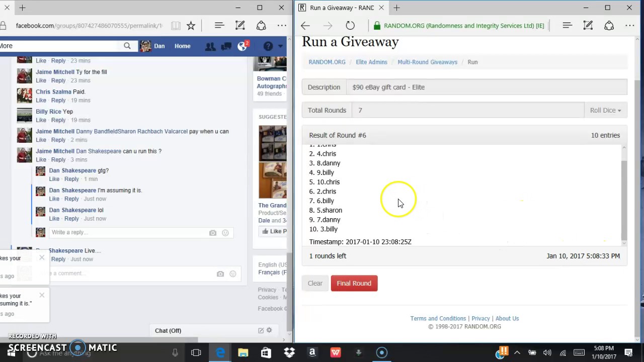Close the upper Facebook notification popup
Screen dimensions: 644x362
(42, 258)
